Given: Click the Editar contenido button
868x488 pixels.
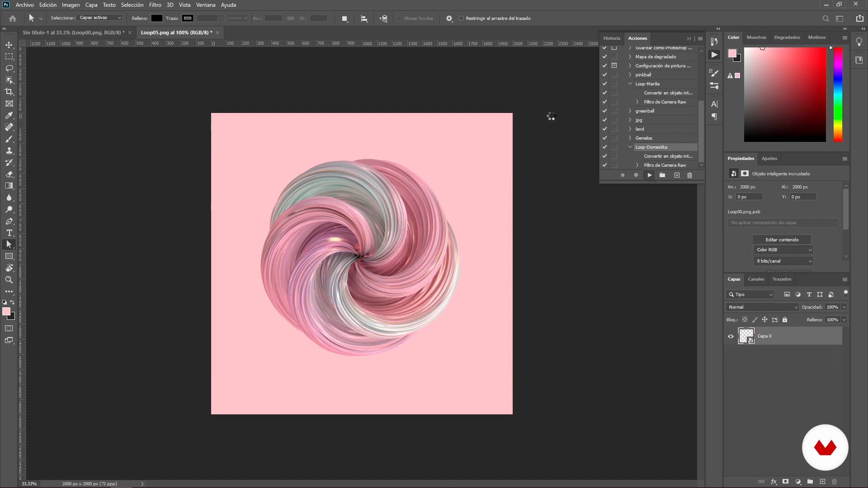Looking at the screenshot, I should (x=782, y=239).
